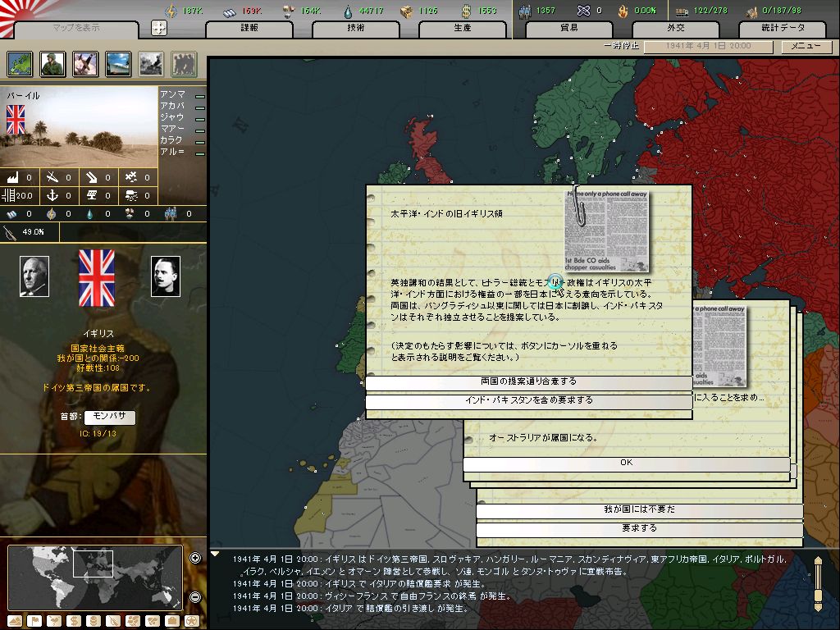
Task: Choose インド・パキスタンを含め要求する option
Action: click(529, 400)
